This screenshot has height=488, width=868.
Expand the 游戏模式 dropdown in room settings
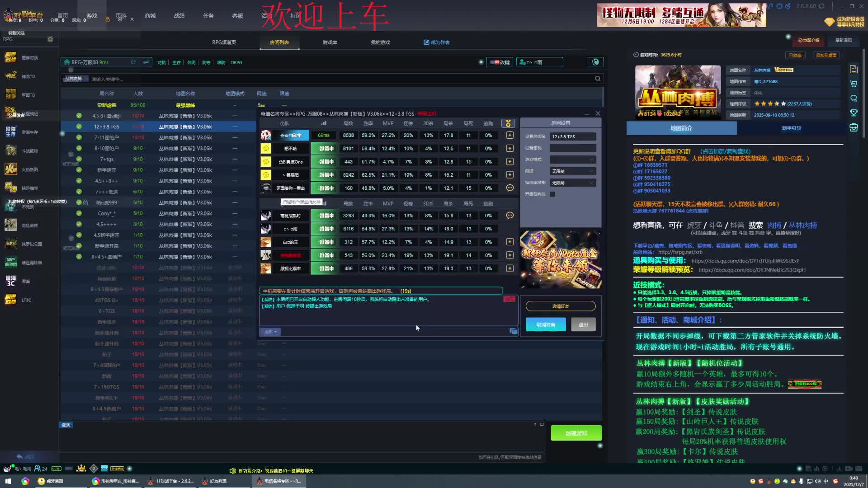coord(573,160)
